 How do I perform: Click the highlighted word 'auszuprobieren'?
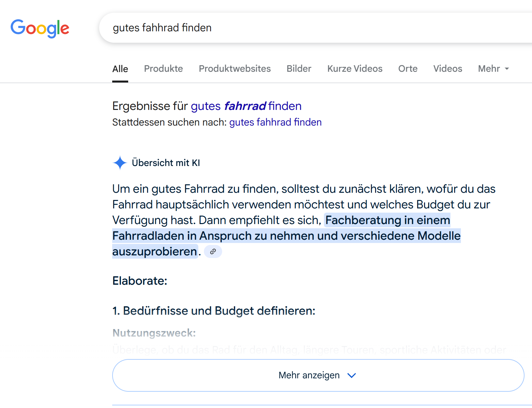[155, 251]
